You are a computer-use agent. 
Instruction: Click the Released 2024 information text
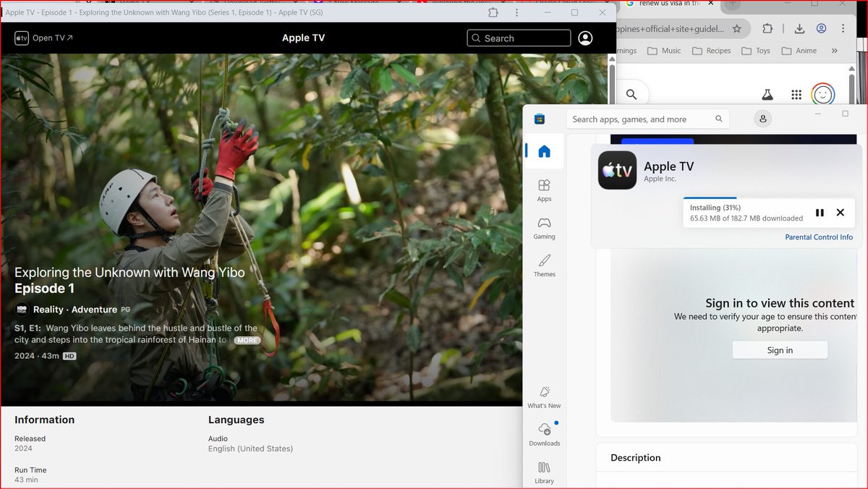[30, 443]
